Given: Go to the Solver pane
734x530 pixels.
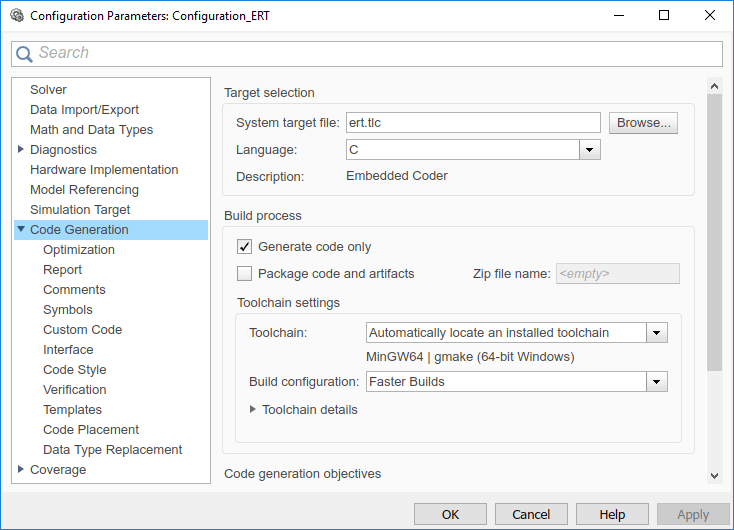Looking at the screenshot, I should (48, 90).
